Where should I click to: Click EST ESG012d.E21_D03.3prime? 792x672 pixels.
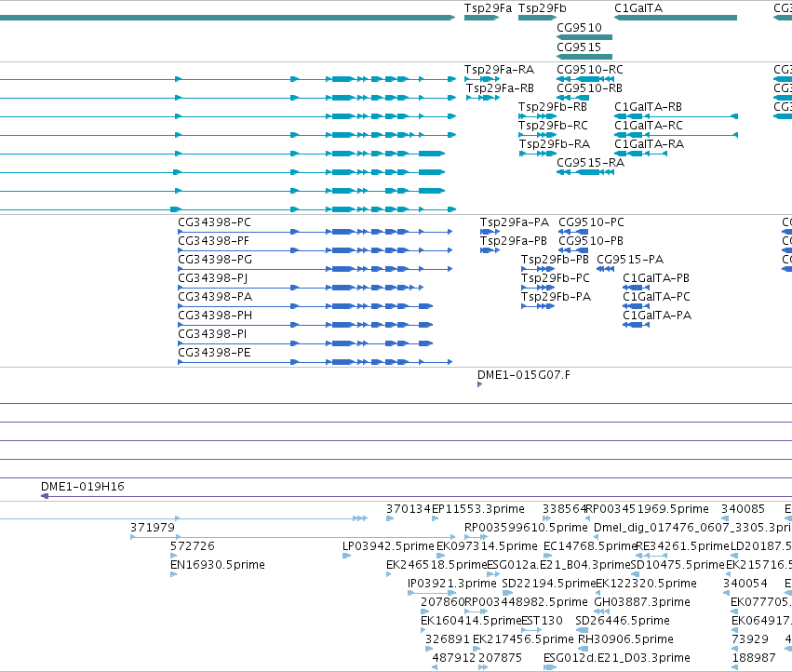click(549, 667)
